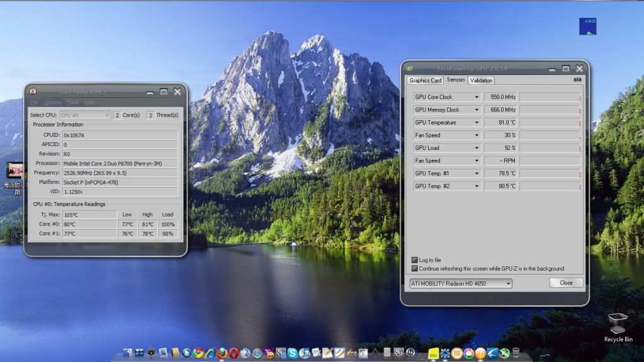Image resolution: width=644 pixels, height=362 pixels.
Task: Open the Options menu in Core Temp
Action: tap(52, 103)
